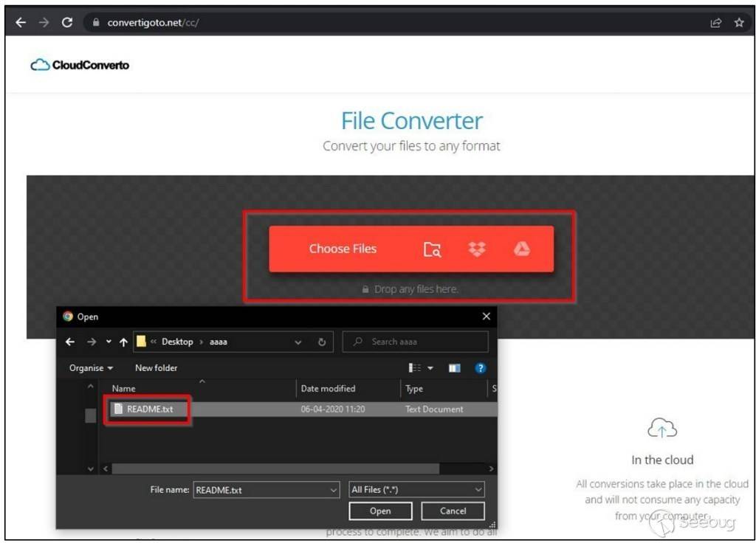The width and height of the screenshot is (756, 543).
Task: Go forward in the Open dialog
Action: tap(91, 342)
